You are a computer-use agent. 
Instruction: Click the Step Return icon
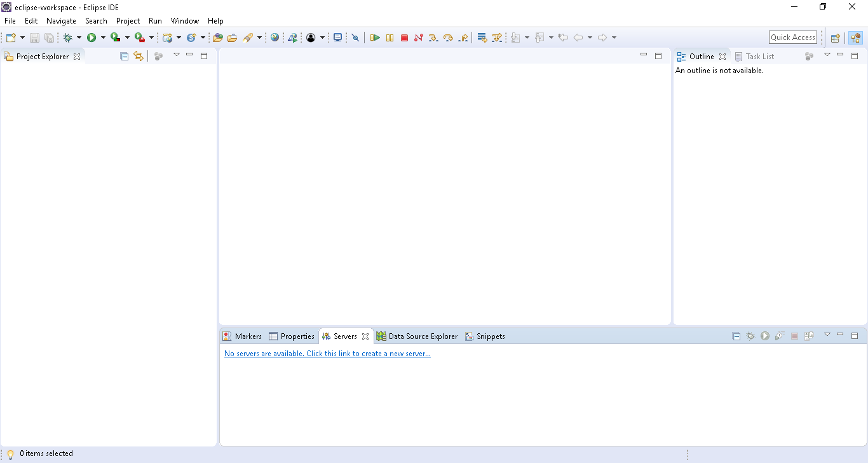click(463, 38)
